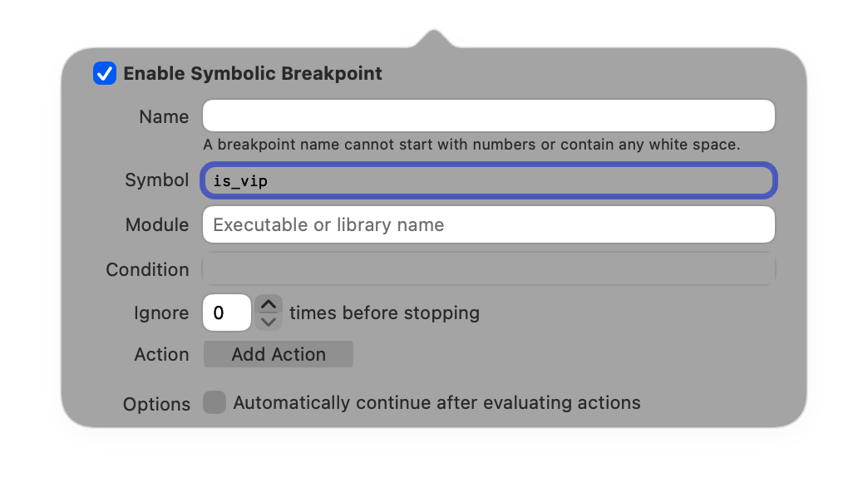Uncheck the Enable Symbolic Breakpoint checkbox
Image resolution: width=868 pixels, height=502 pixels.
pos(105,73)
